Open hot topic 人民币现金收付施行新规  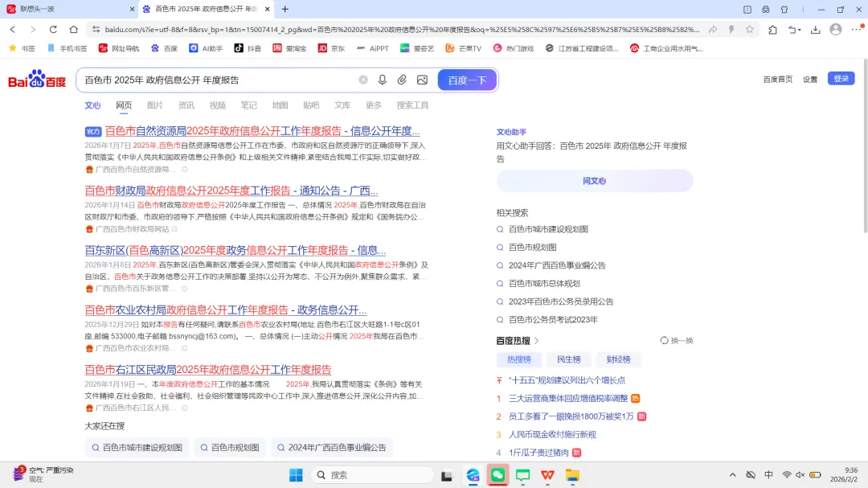(552, 434)
